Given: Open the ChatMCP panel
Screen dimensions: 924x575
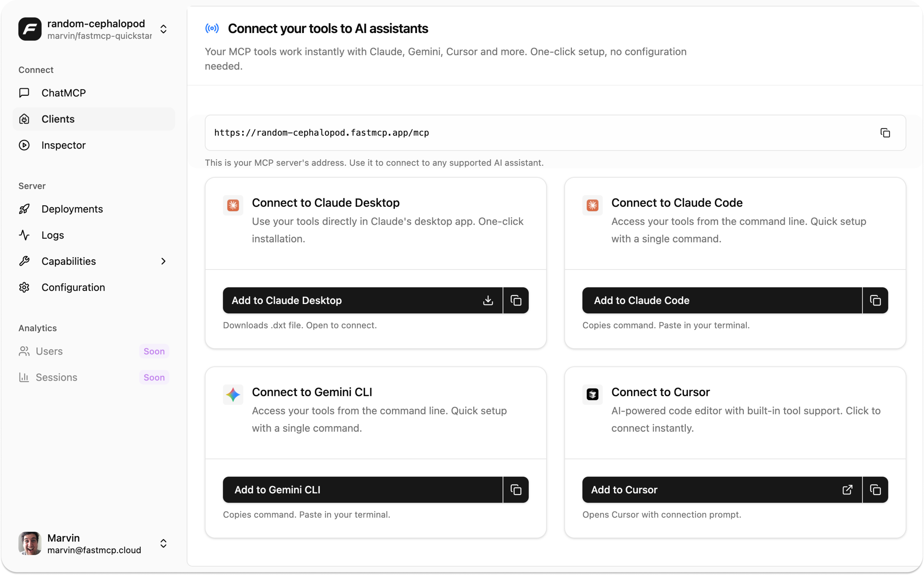Looking at the screenshot, I should coord(63,93).
